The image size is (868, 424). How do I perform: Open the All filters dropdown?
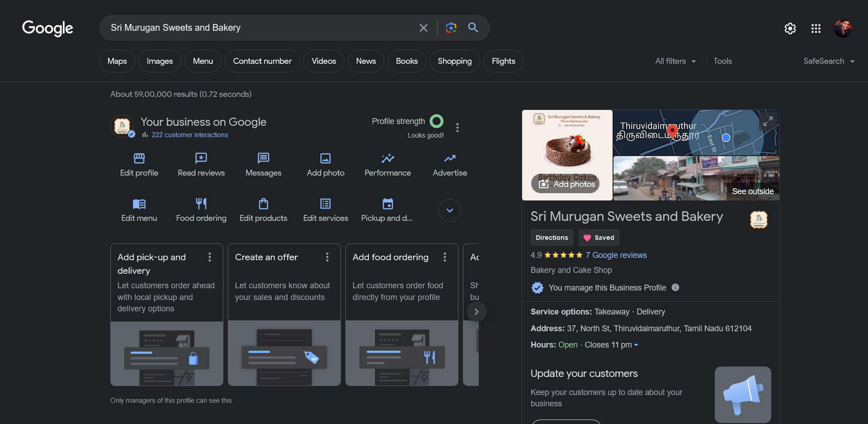(675, 61)
